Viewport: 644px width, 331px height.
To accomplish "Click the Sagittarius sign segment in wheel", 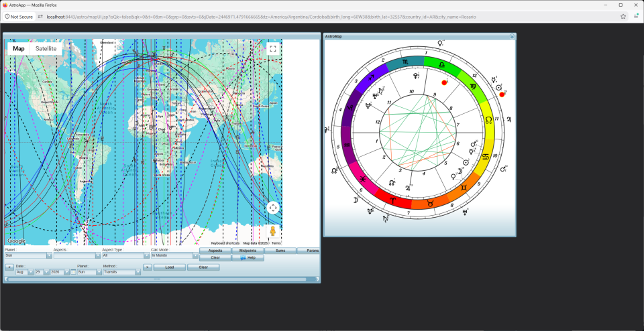I will tap(371, 78).
